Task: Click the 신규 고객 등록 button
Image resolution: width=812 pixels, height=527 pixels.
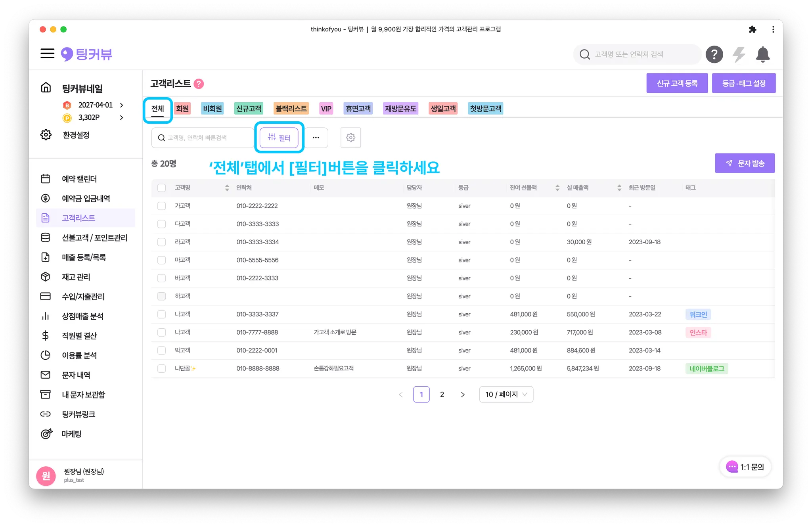Action: pyautogui.click(x=677, y=83)
